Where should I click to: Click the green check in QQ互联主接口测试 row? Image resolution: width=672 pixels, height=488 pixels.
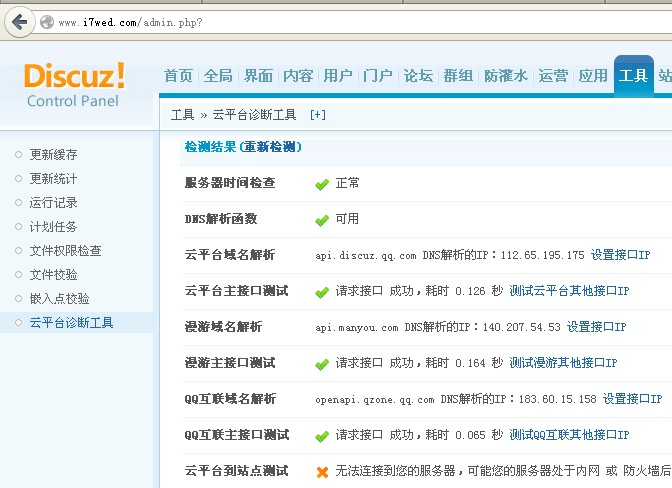322,437
